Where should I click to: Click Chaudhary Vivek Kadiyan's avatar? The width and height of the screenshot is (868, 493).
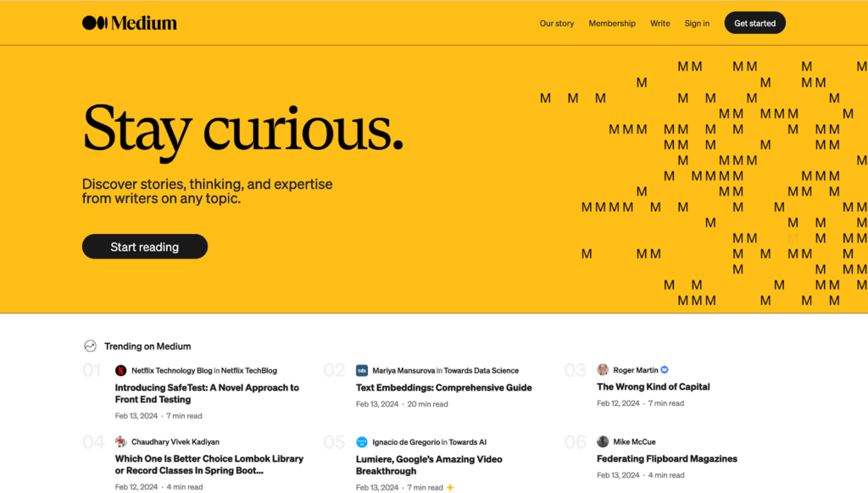pyautogui.click(x=120, y=441)
